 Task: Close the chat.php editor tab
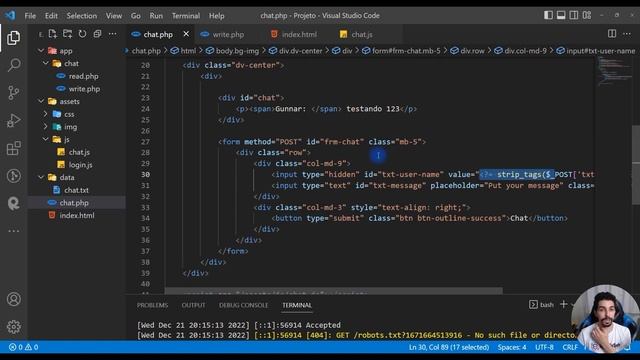pyautogui.click(x=186, y=34)
